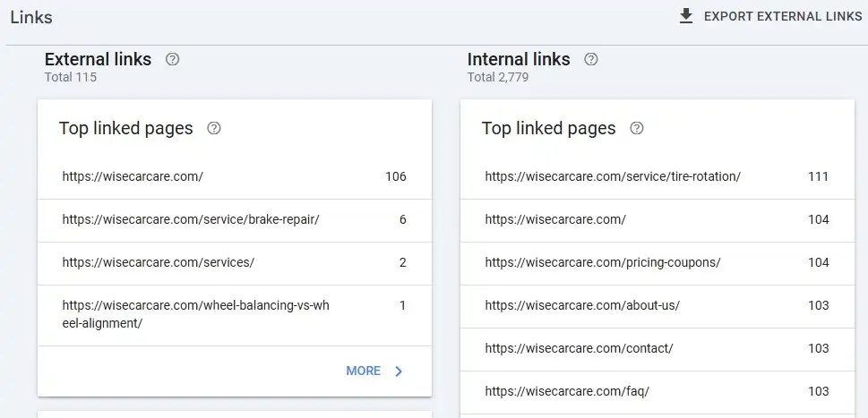Open the about-us row
The image size is (868, 418).
tap(657, 306)
